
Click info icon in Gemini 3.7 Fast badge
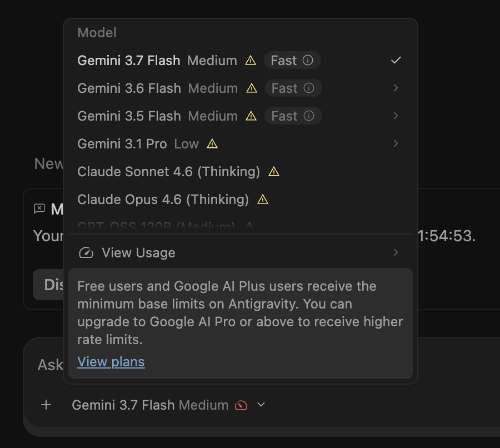tap(308, 60)
